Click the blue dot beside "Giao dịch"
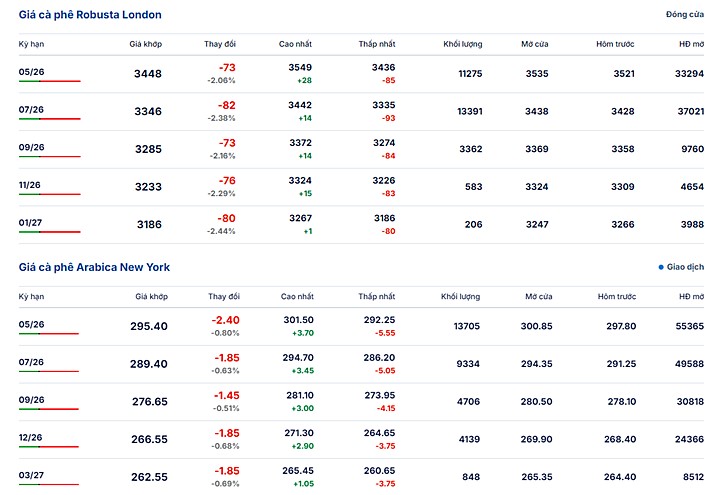Screen dimensions: 720x495 pyautogui.click(x=661, y=268)
